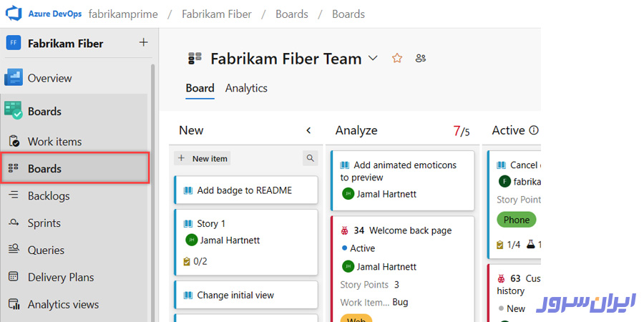
Task: Open the Add badge to README card
Action: [x=245, y=190]
